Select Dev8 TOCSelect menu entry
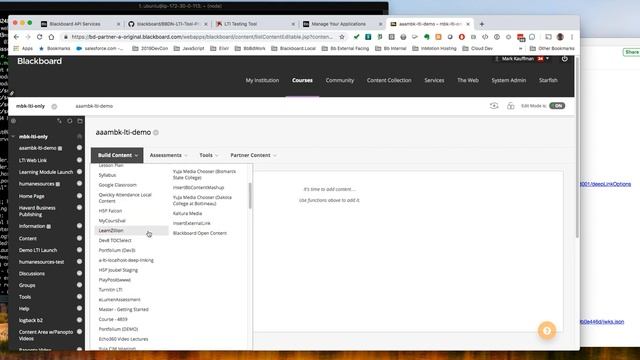This screenshot has width=640, height=360. point(115,240)
